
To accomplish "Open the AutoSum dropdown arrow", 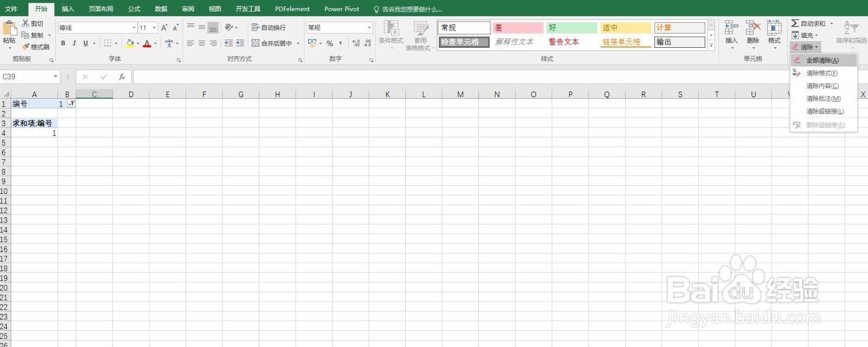I will [831, 23].
